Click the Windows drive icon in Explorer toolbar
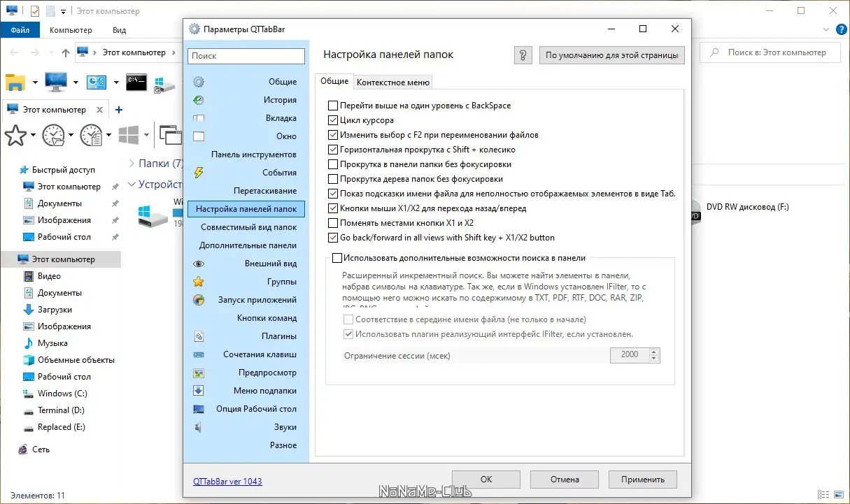 click(165, 84)
